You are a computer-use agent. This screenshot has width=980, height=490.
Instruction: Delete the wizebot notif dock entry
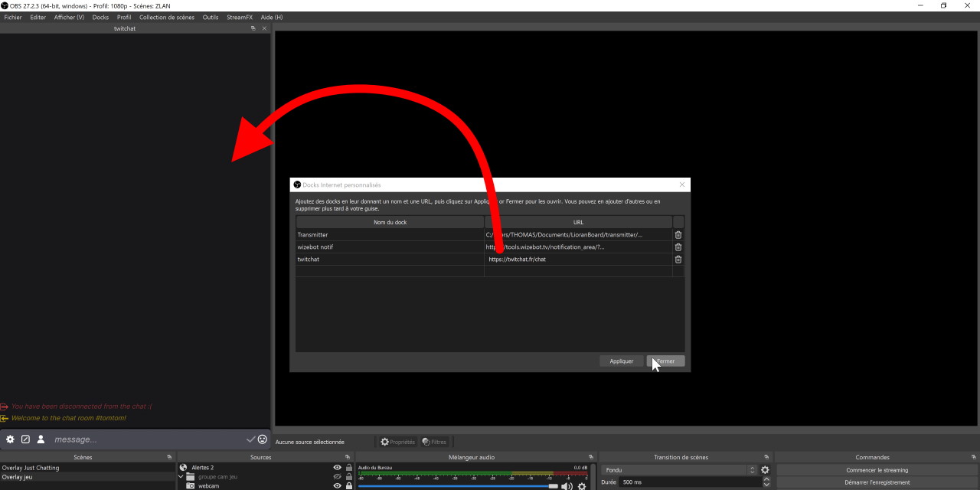point(678,247)
